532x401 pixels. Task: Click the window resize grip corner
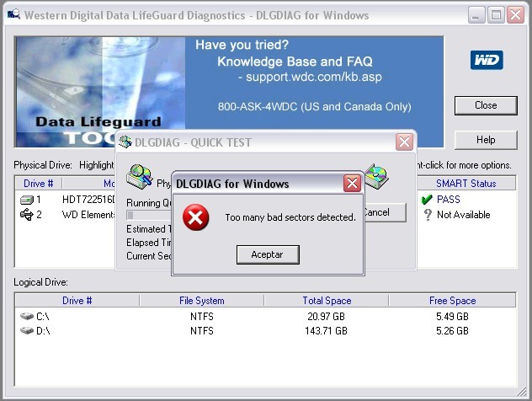click(522, 393)
